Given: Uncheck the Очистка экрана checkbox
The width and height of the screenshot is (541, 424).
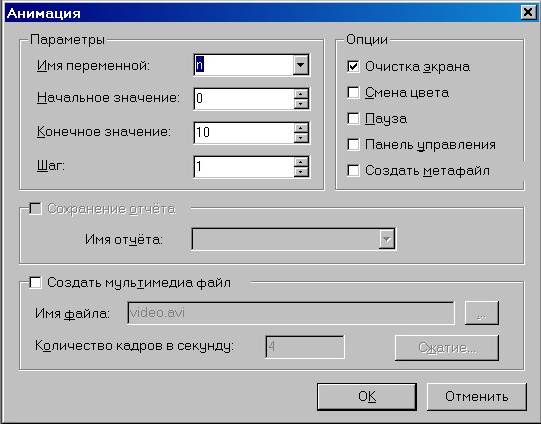Looking at the screenshot, I should click(x=353, y=66).
